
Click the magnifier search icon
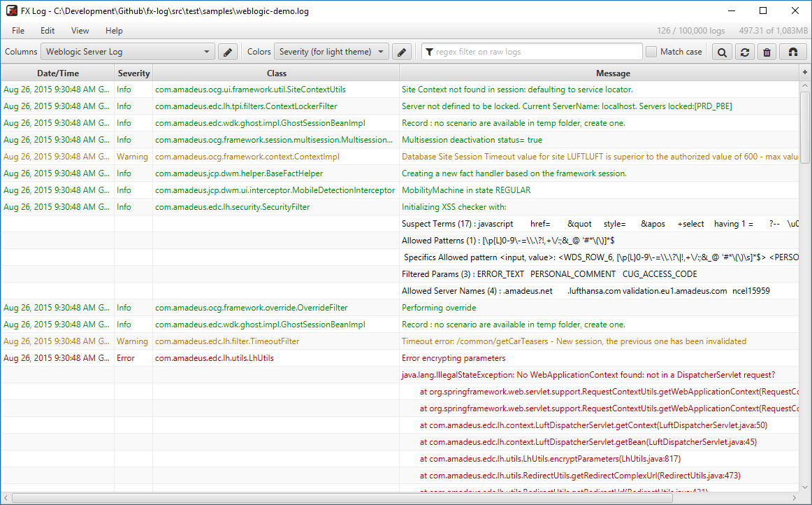[722, 52]
